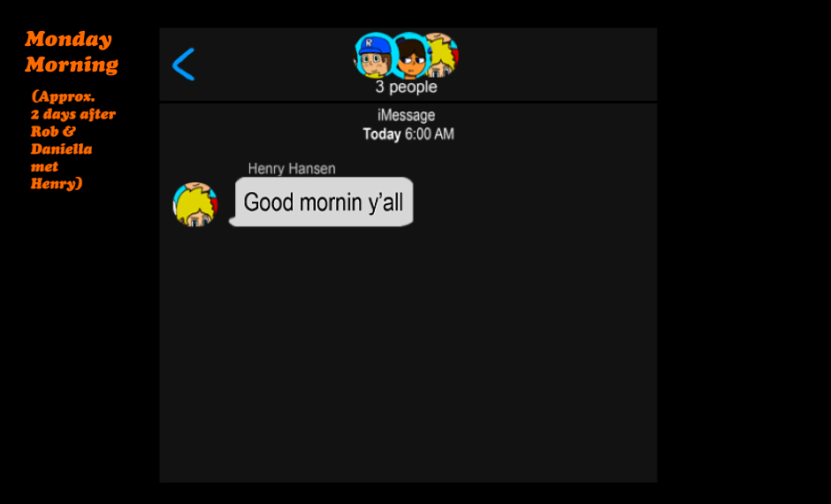831x504 pixels.
Task: Select the 'Good mornin y'all' message bubble
Action: 321,202
